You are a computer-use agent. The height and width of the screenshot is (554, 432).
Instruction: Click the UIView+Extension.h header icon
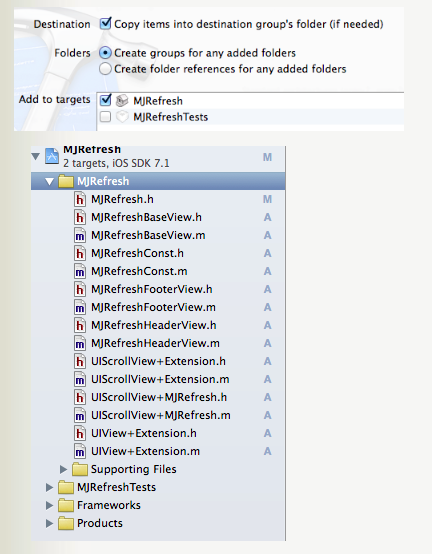point(80,433)
